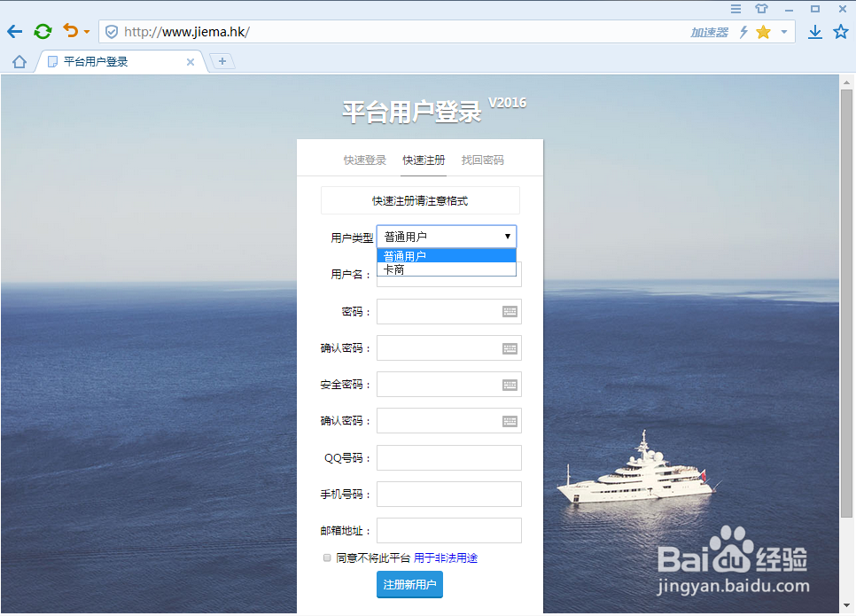Open keyboard icon in 安全密码 field
Viewport: 856px width, 616px height.
click(x=510, y=385)
